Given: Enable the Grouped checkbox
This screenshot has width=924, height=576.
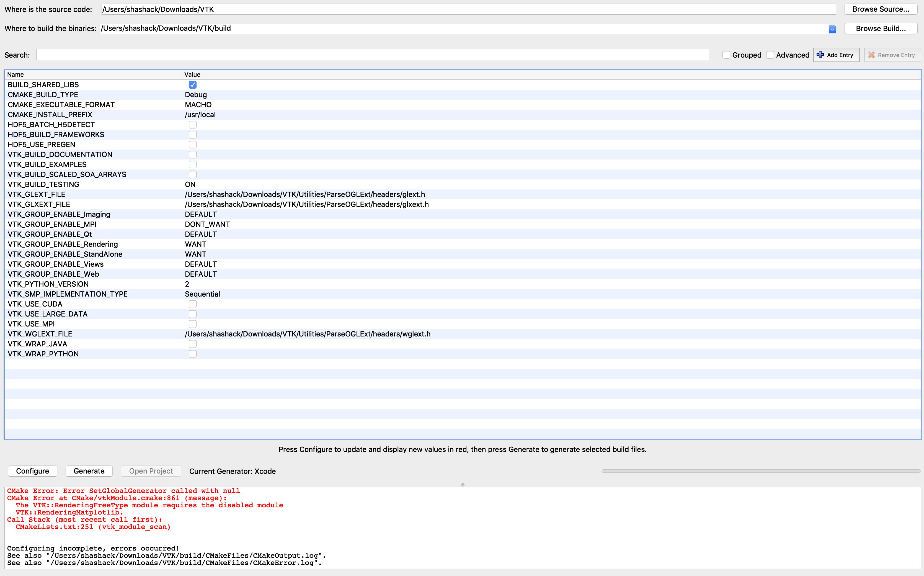Looking at the screenshot, I should pyautogui.click(x=726, y=55).
